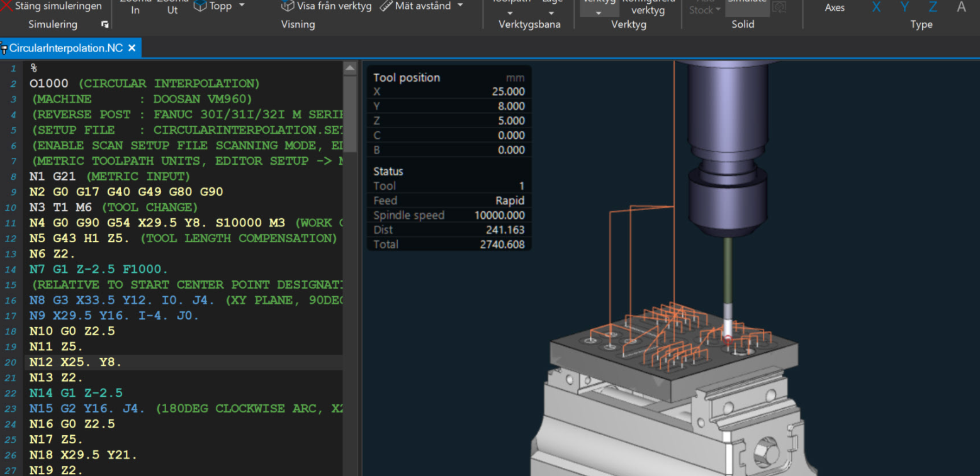980x476 pixels.
Task: Click line O1000 (CIRCULAR INTERPOLATION)
Action: click(x=145, y=84)
